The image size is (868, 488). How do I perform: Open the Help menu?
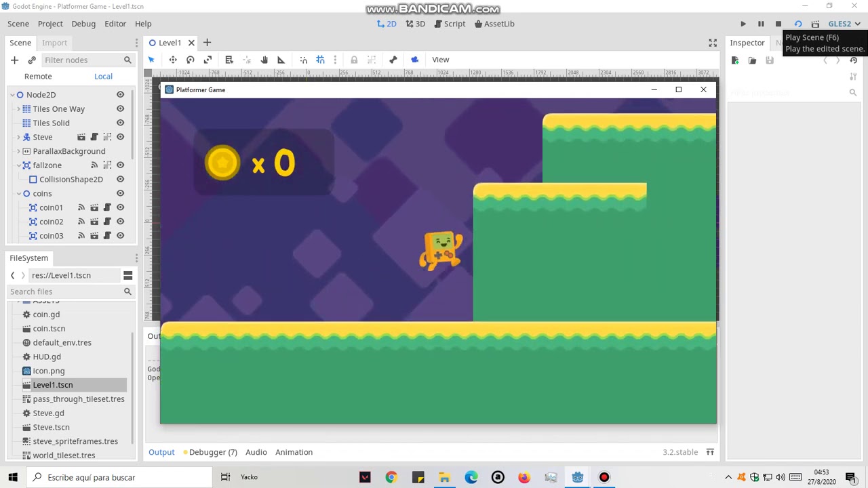[x=143, y=24]
